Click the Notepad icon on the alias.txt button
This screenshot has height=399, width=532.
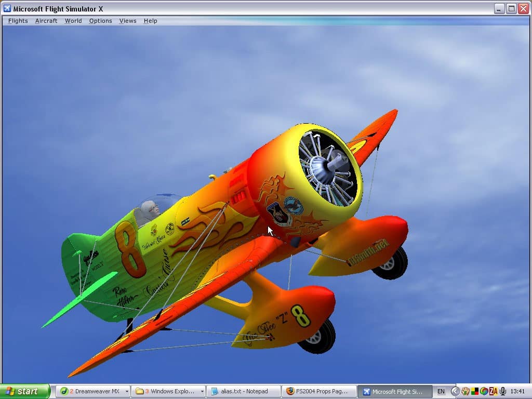[x=215, y=391]
